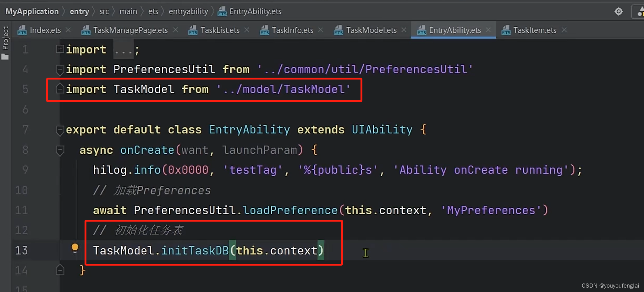Click MyApplication in the breadcrumb

tap(32, 11)
